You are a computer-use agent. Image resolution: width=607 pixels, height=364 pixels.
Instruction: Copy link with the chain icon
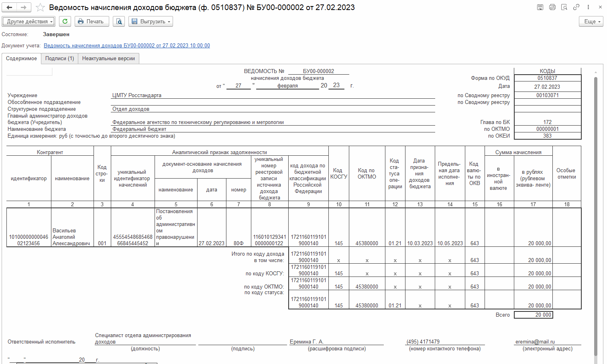(x=576, y=7)
